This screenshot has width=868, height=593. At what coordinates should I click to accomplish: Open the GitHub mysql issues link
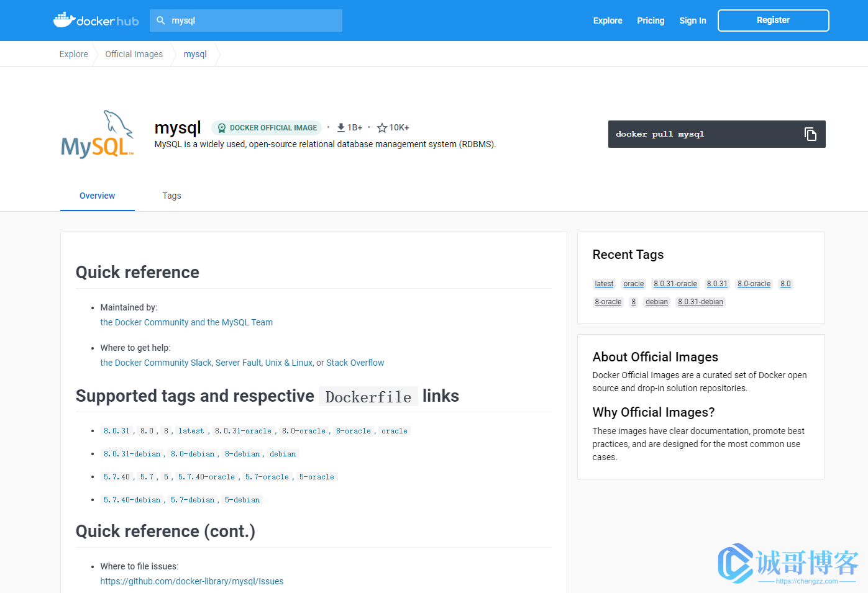point(192,581)
